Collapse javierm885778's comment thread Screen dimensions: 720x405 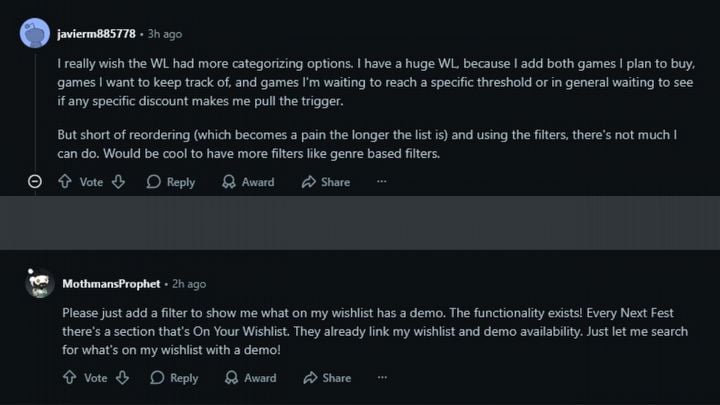(35, 182)
